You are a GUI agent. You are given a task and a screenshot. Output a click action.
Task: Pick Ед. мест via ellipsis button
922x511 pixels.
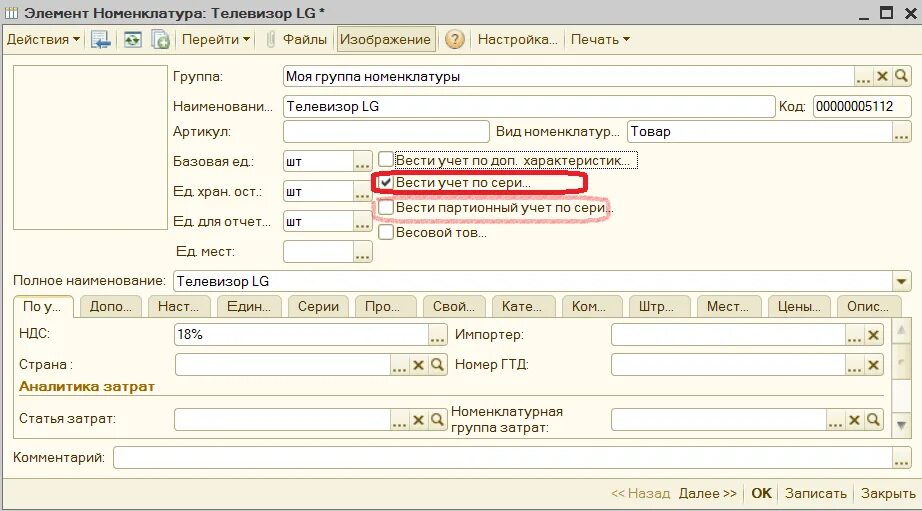[x=362, y=252]
